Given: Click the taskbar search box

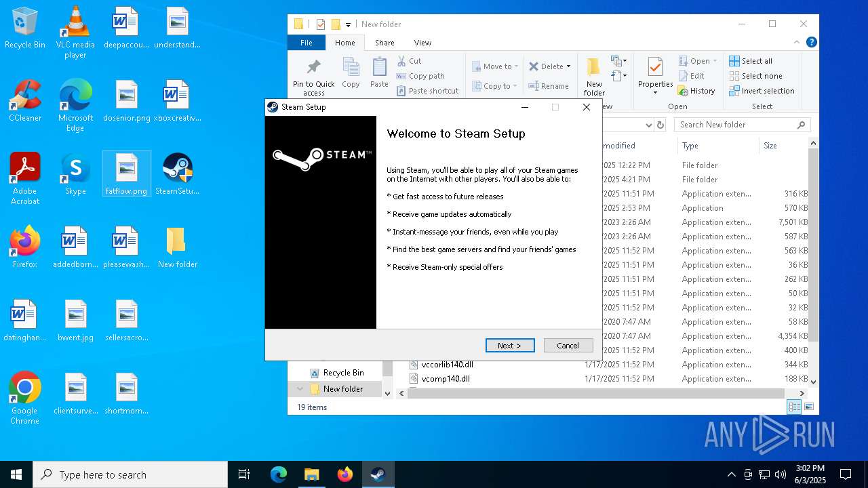Looking at the screenshot, I should tap(130, 474).
